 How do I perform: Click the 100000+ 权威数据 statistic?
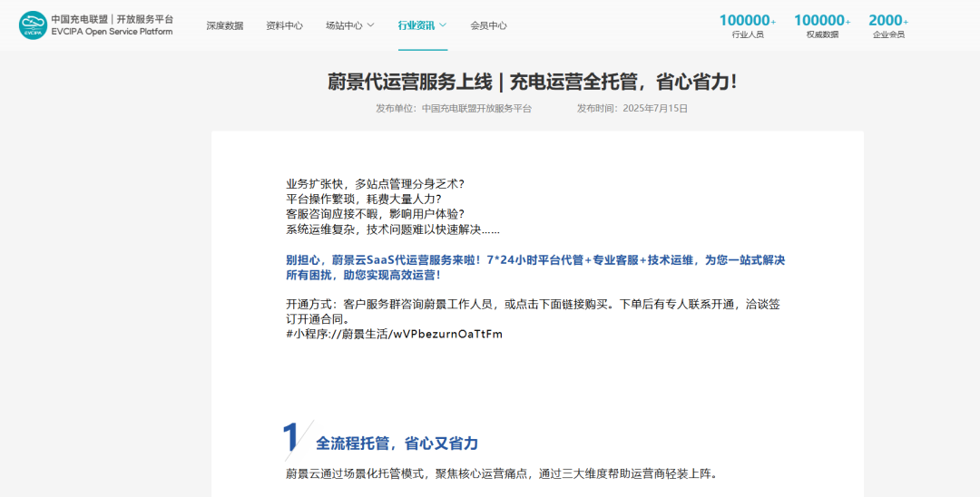822,25
